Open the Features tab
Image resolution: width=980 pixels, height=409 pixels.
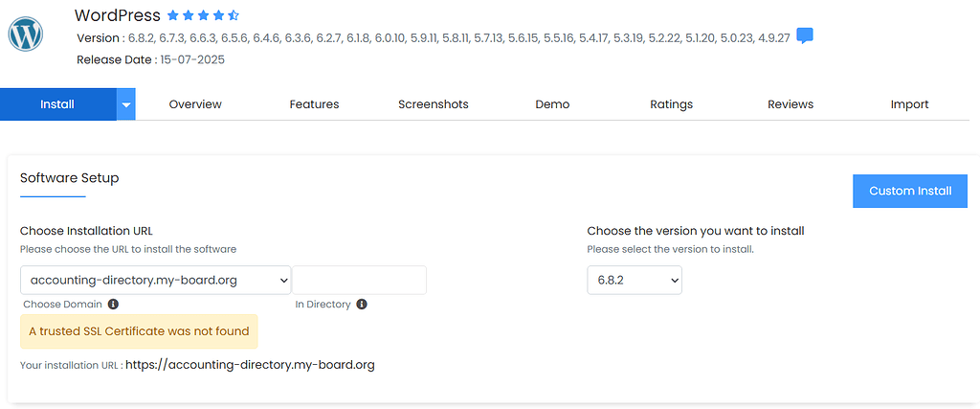coord(314,104)
